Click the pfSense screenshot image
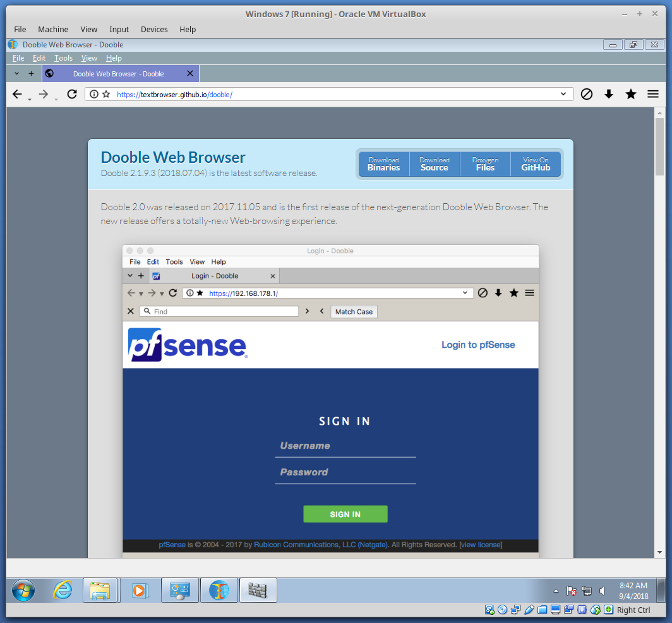This screenshot has height=623, width=672. (330, 401)
